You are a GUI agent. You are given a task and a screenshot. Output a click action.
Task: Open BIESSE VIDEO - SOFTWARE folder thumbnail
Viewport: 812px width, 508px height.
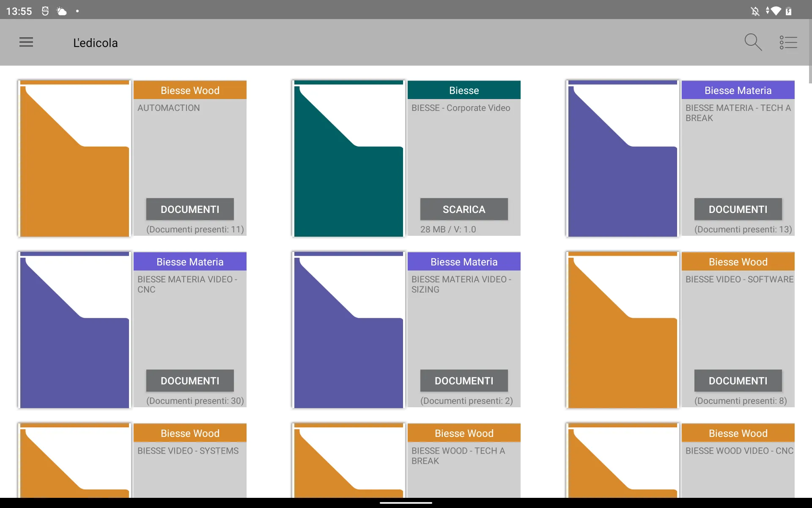pyautogui.click(x=623, y=330)
